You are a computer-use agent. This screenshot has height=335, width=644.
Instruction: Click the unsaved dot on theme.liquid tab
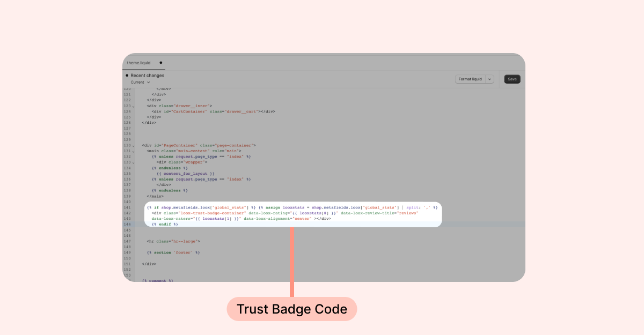161,63
